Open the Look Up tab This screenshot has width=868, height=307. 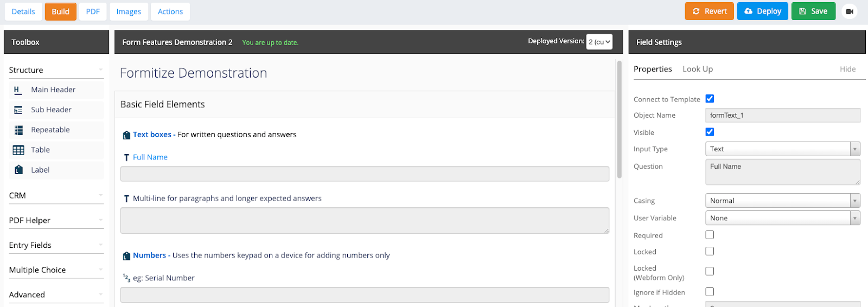(698, 69)
